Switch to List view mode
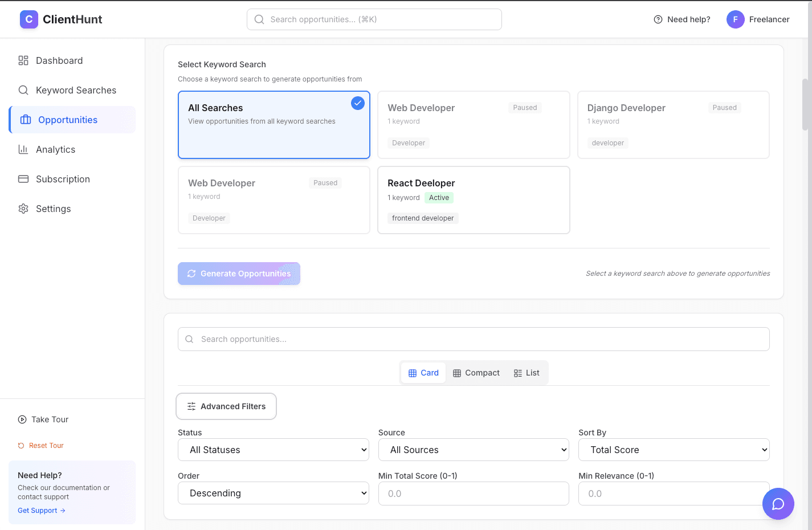The image size is (812, 530). (x=526, y=372)
